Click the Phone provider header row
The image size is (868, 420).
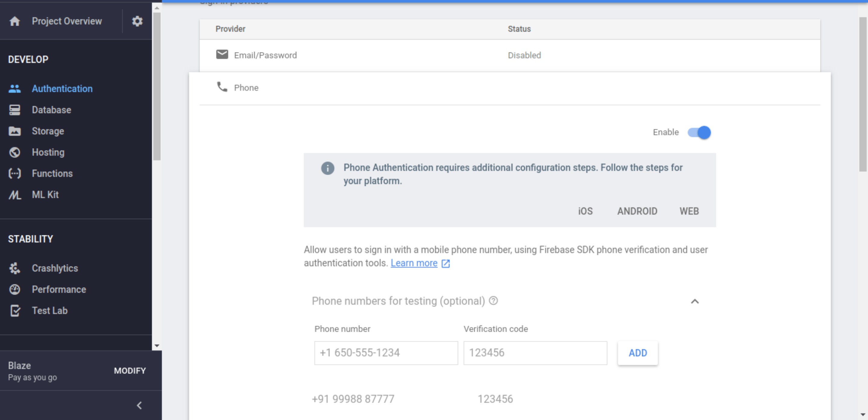click(x=510, y=88)
